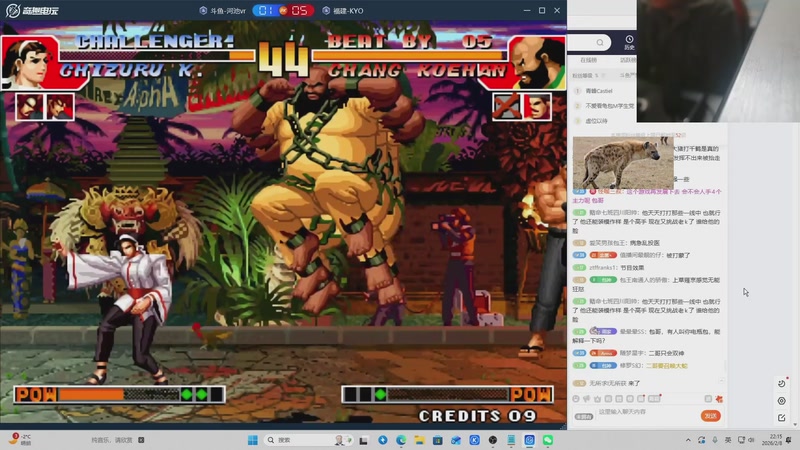Click the left player's orange POW gauge
This screenshot has width=800, height=450.
[119, 394]
